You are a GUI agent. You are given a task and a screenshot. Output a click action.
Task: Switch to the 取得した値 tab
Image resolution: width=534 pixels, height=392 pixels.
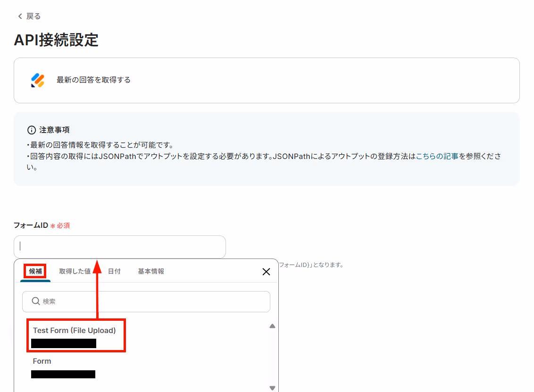coord(75,271)
